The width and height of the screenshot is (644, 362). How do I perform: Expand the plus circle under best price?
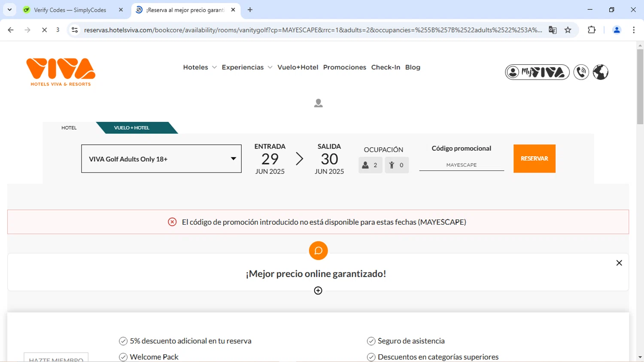[x=318, y=291]
